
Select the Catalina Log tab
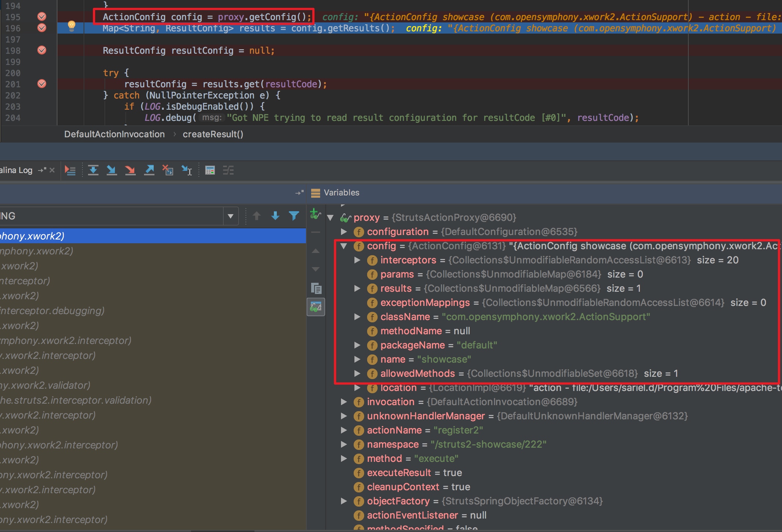(x=16, y=170)
